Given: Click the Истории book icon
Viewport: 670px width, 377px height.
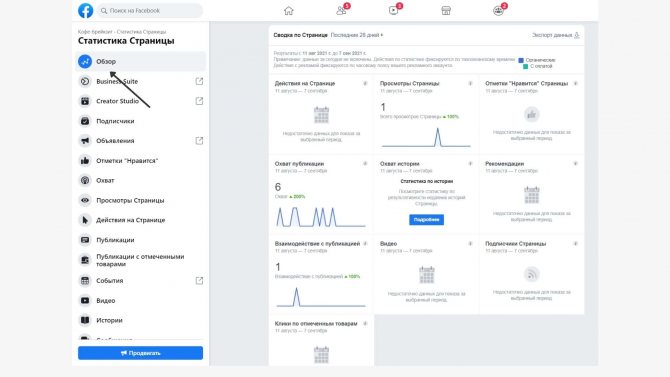Looking at the screenshot, I should pyautogui.click(x=85, y=320).
